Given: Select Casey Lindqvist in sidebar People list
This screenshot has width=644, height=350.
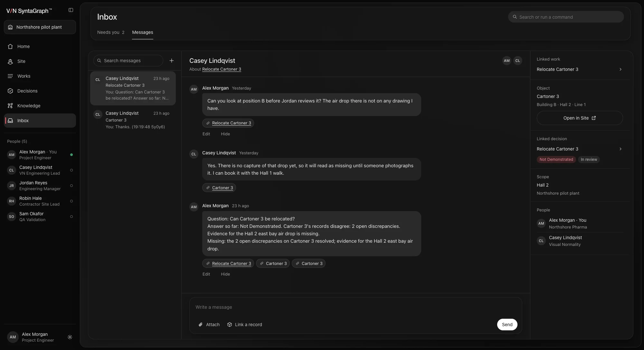Looking at the screenshot, I should click(x=40, y=170).
